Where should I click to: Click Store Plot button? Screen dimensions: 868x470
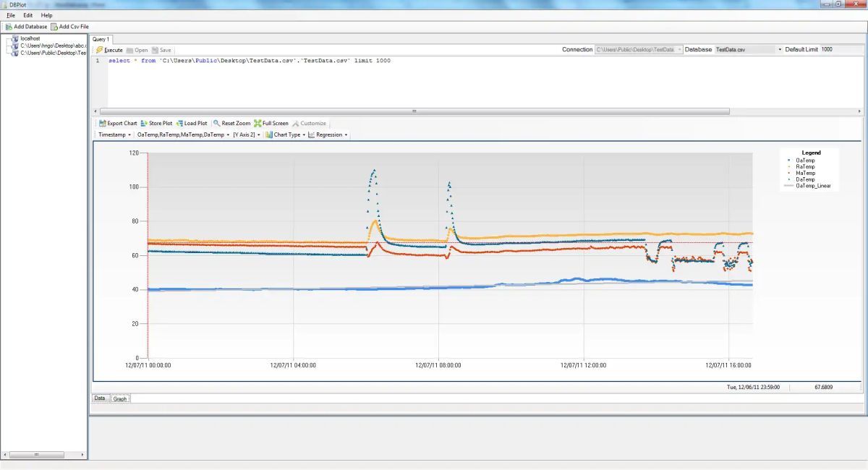[x=156, y=123]
